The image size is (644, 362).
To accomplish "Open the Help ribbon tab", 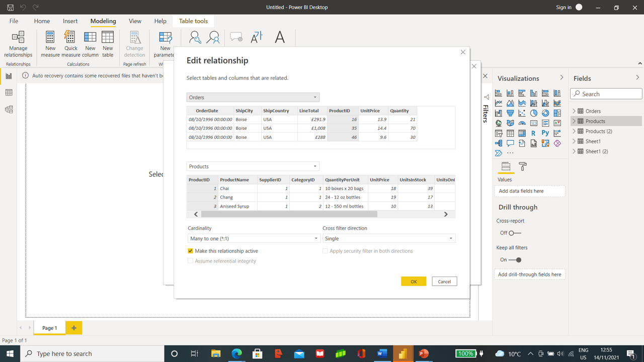I will tap(160, 21).
